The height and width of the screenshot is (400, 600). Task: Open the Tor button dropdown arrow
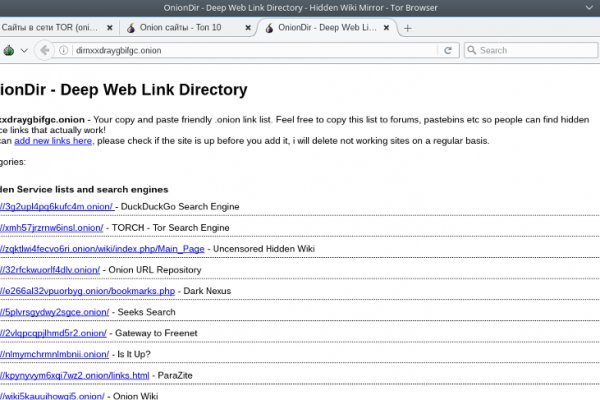[22, 50]
